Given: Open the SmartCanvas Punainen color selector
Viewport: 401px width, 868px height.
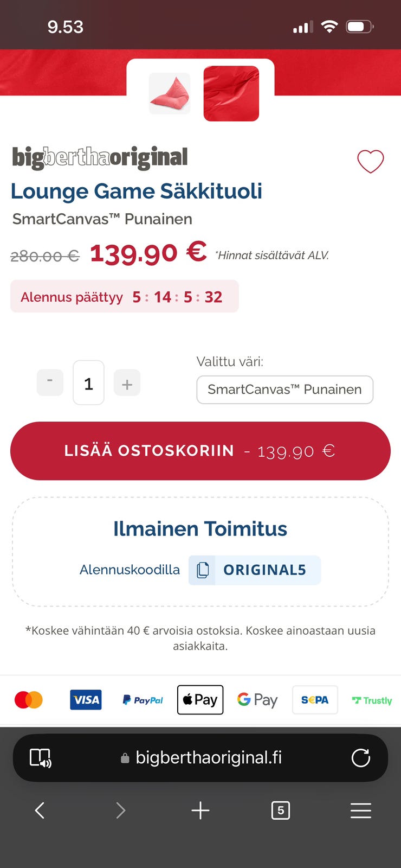Looking at the screenshot, I should tap(284, 390).
